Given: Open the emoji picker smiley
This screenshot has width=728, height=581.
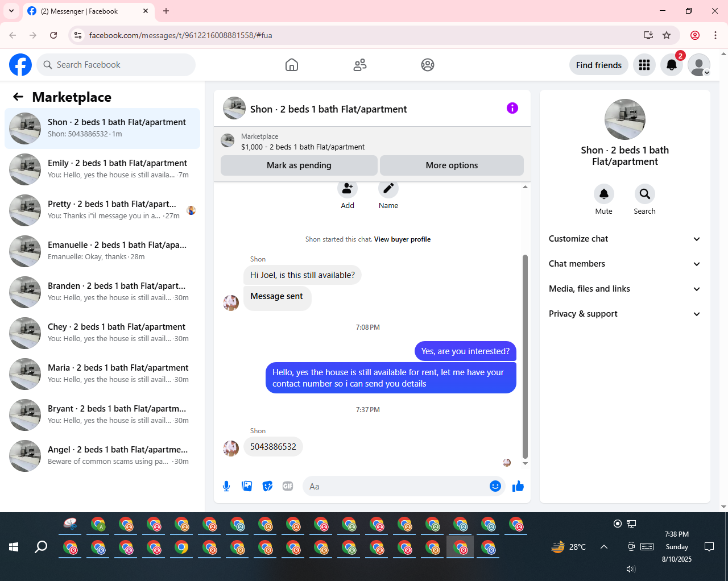Looking at the screenshot, I should (x=495, y=486).
